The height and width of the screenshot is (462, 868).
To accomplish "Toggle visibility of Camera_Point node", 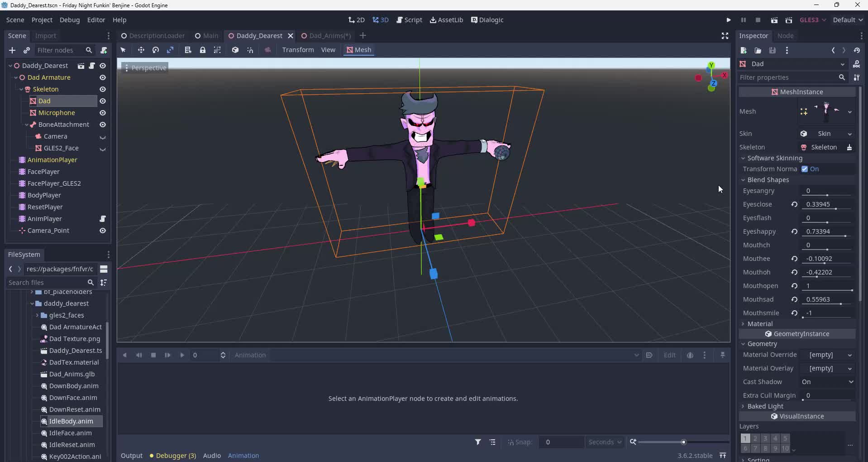I will [103, 231].
